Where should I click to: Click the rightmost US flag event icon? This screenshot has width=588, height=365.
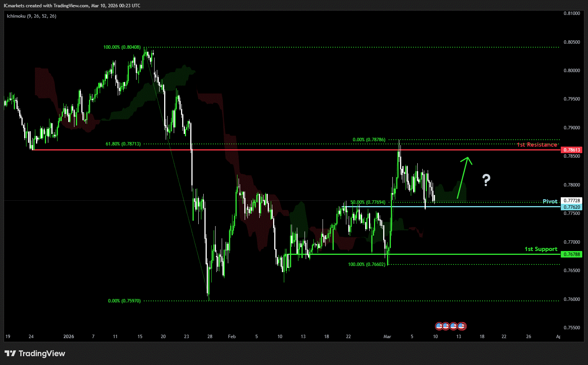[x=462, y=326]
